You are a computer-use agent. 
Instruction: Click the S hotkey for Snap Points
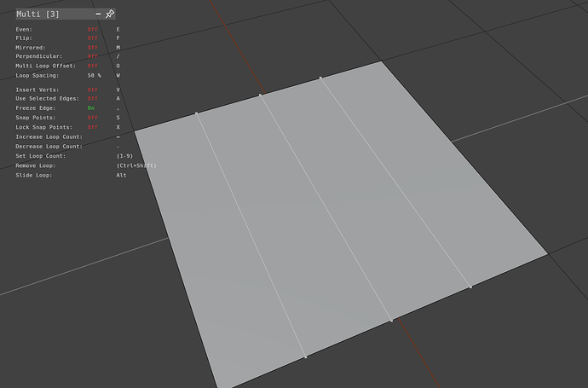(118, 118)
